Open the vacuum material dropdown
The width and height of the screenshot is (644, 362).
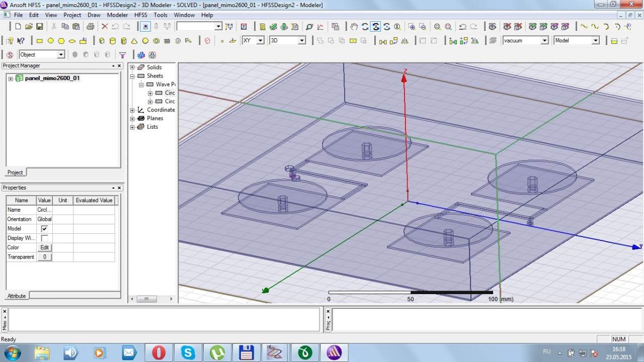[544, 41]
